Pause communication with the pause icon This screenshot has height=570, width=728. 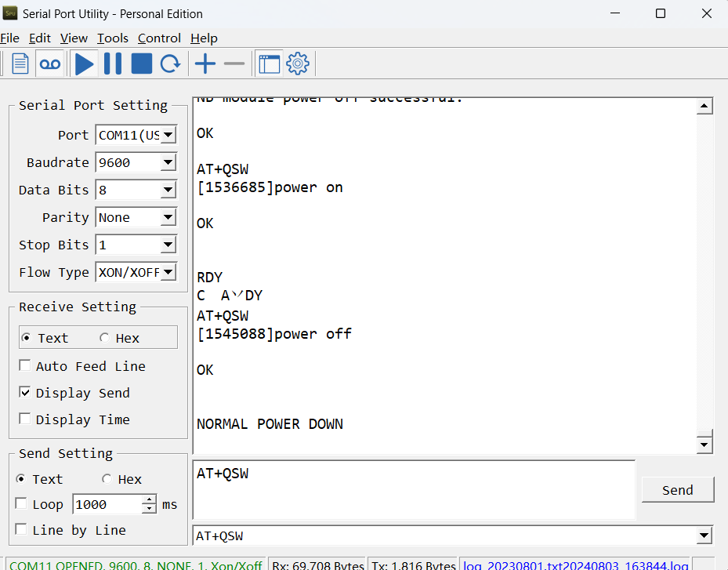click(113, 64)
